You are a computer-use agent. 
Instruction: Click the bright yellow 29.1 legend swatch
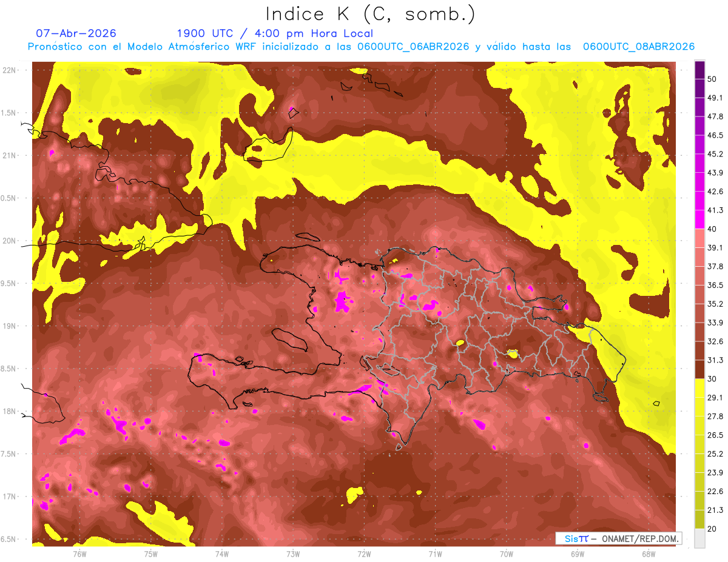click(699, 388)
